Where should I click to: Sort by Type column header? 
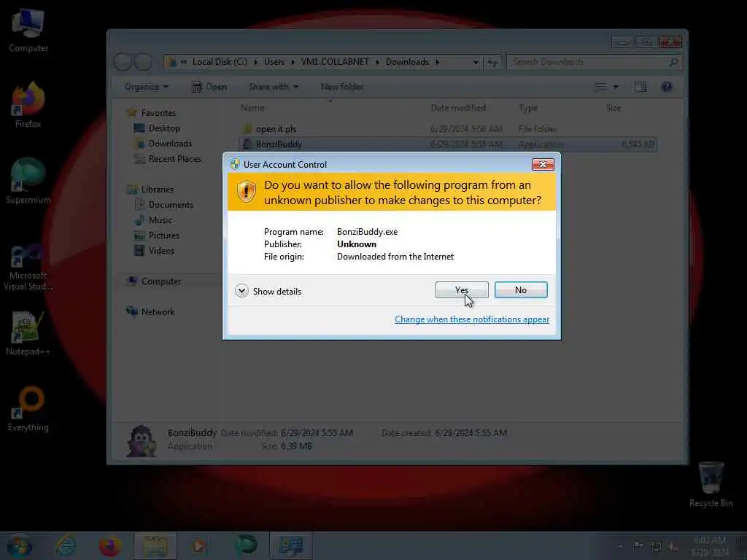coord(528,108)
